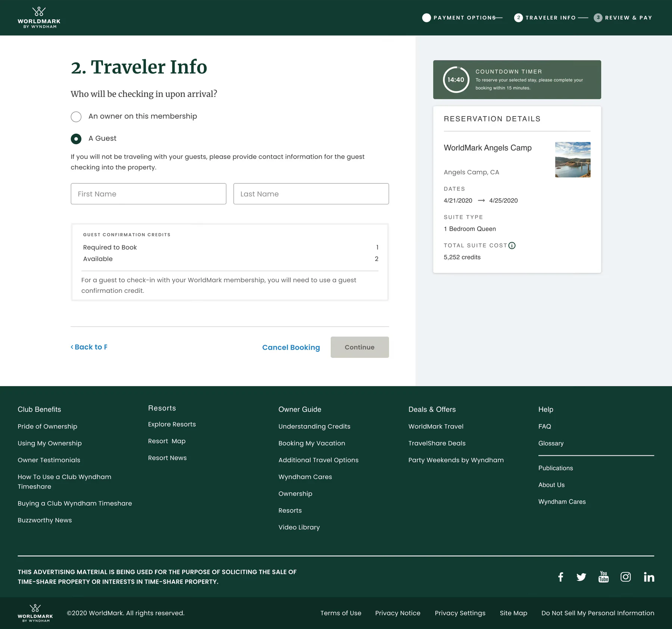Open How To Use a Club Wyndham Timeshare

click(x=64, y=482)
